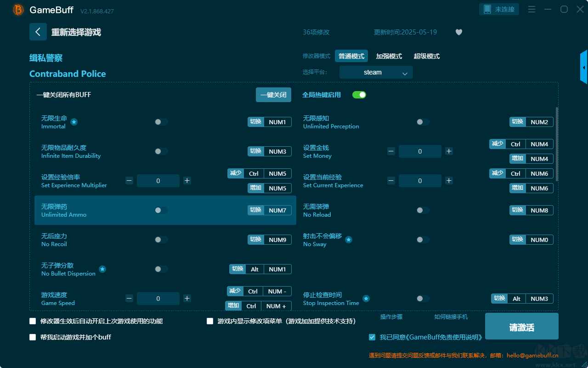Click Alt NUM3 hotkey for Stop Inspection Time
Image resolution: width=588 pixels, height=368 pixels.
[522, 299]
